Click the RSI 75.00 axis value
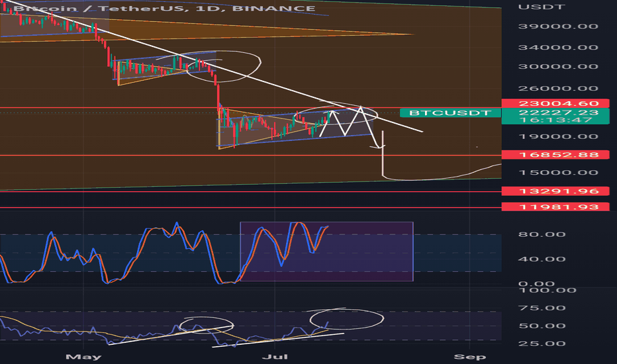This screenshot has height=364, width=617. (x=542, y=308)
